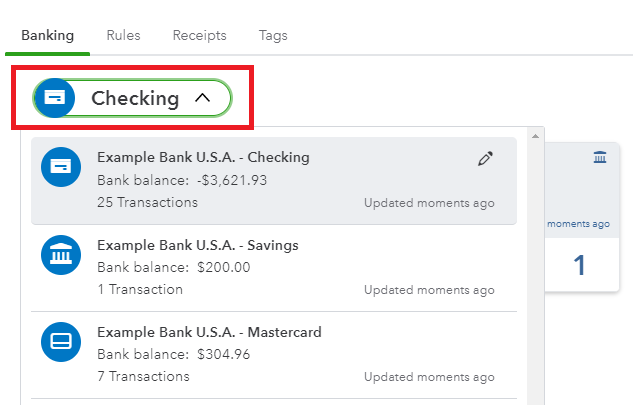633x405 pixels.
Task: Click the small bank icon on right tile
Action: 600,157
